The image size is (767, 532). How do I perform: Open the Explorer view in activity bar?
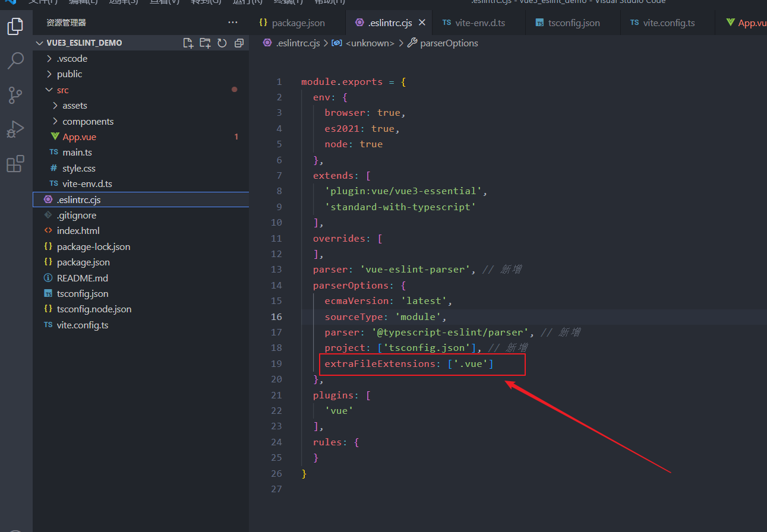tap(15, 26)
